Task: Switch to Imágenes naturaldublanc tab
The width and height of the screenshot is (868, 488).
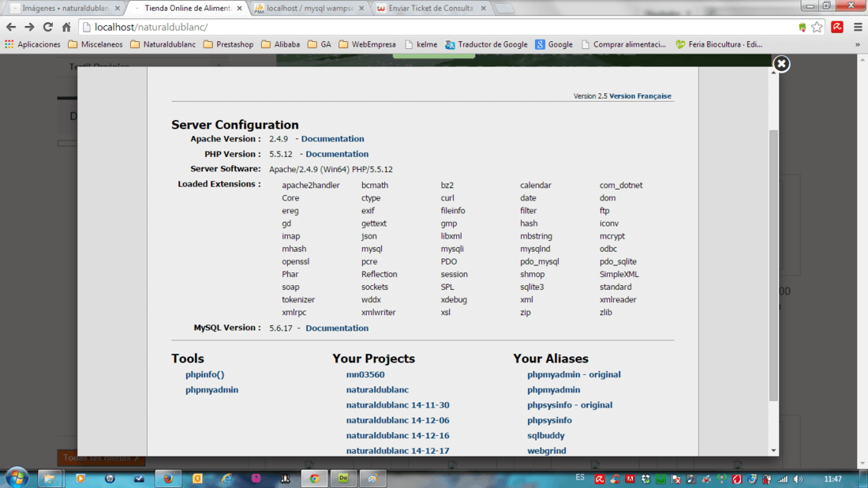Action: (65, 9)
